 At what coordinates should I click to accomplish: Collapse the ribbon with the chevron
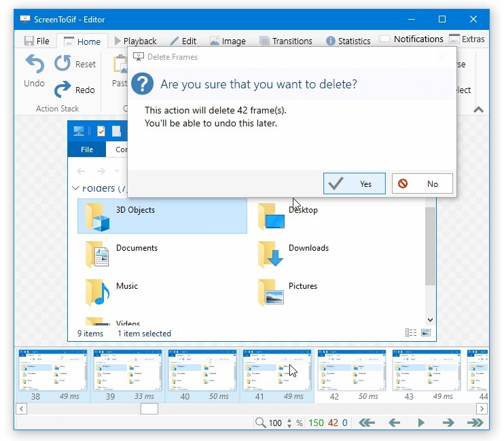click(x=478, y=109)
